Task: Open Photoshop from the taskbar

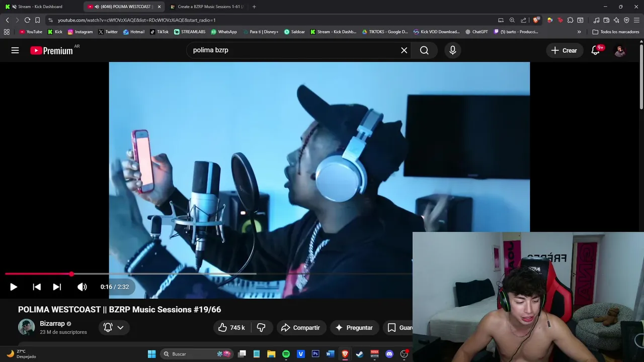Action: (x=315, y=354)
